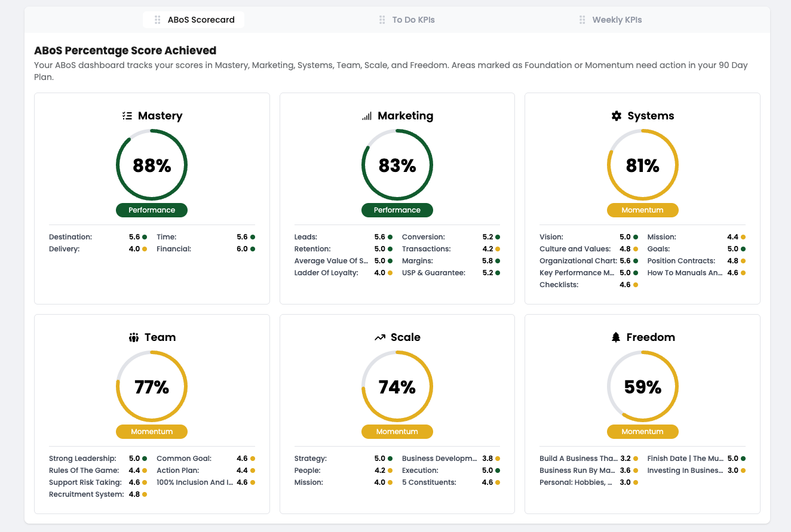This screenshot has height=532, width=791.
Task: Click the green status dot beside Financial
Action: point(253,249)
